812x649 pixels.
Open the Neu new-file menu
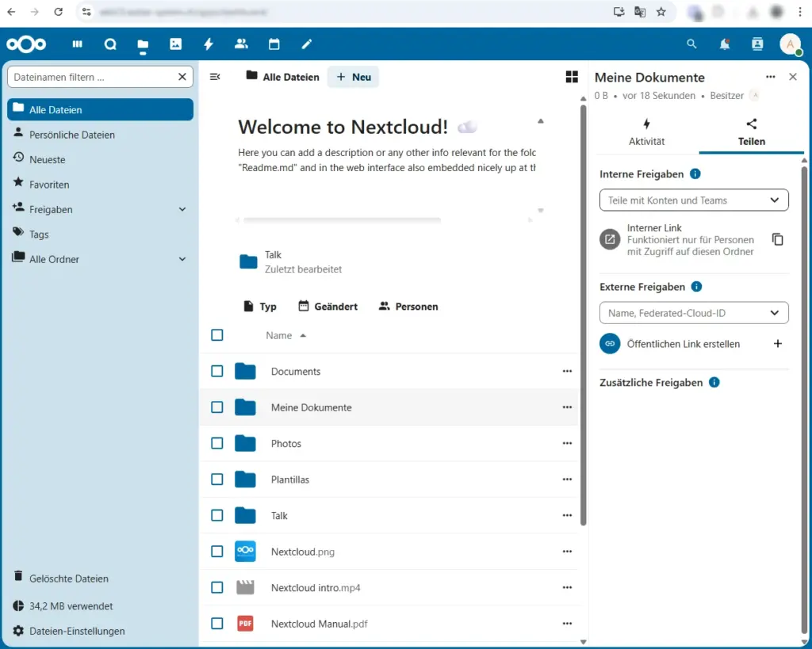pos(353,77)
